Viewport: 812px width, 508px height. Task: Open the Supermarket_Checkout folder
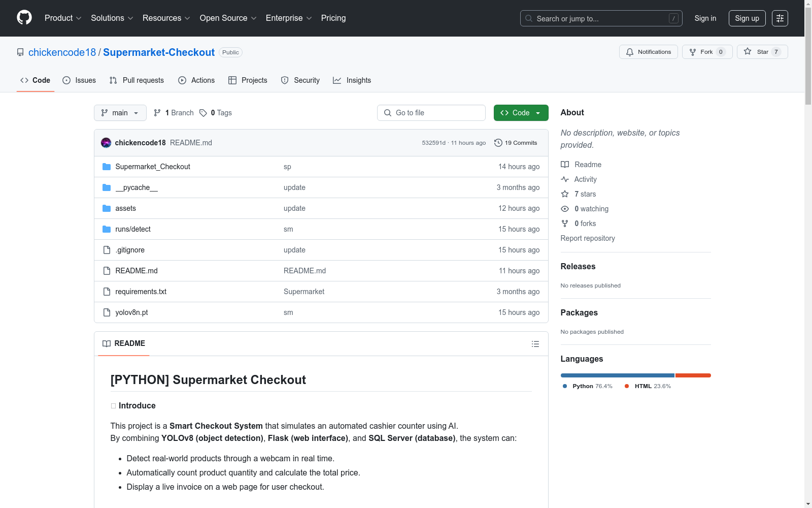click(153, 167)
